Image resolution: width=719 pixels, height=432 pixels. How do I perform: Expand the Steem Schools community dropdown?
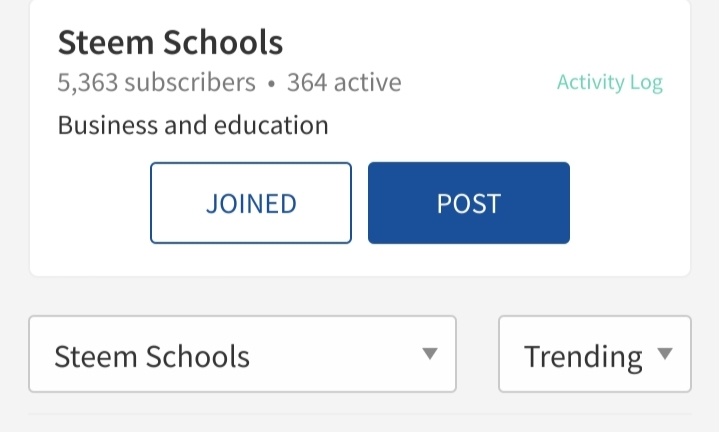click(x=242, y=354)
